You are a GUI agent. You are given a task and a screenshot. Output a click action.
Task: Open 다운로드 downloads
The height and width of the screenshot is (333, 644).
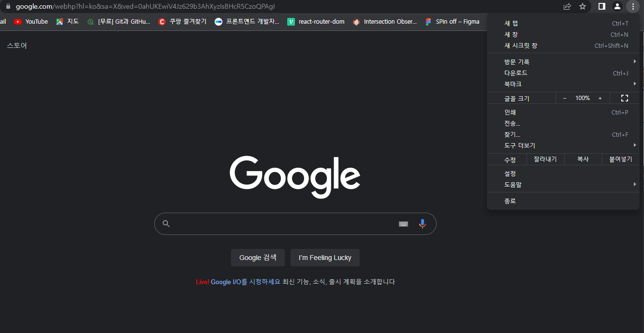[x=563, y=73]
